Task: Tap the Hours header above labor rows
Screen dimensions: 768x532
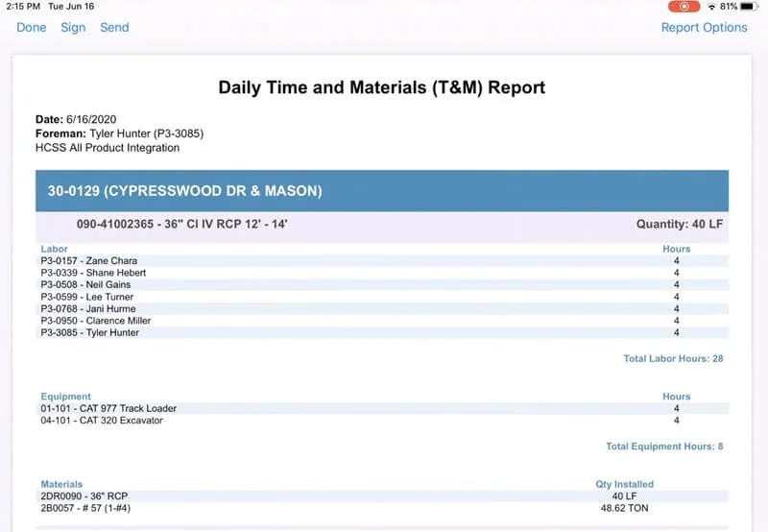Action: coord(677,249)
